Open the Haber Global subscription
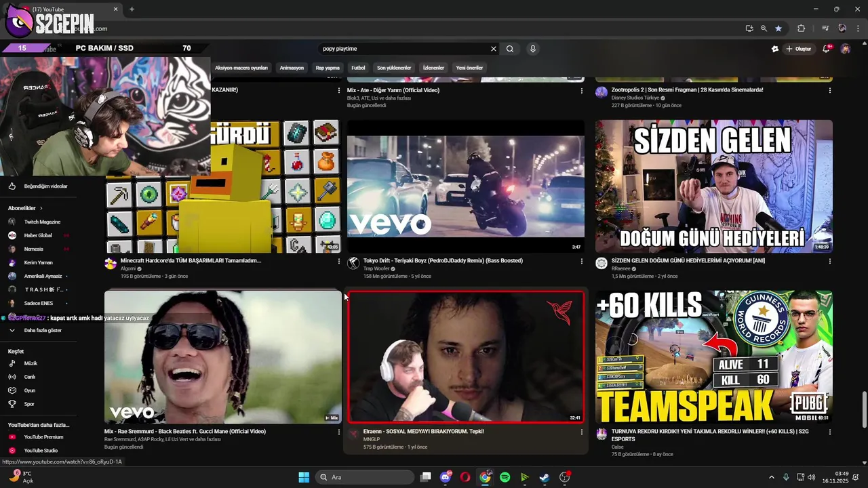The image size is (868, 488). (37, 236)
